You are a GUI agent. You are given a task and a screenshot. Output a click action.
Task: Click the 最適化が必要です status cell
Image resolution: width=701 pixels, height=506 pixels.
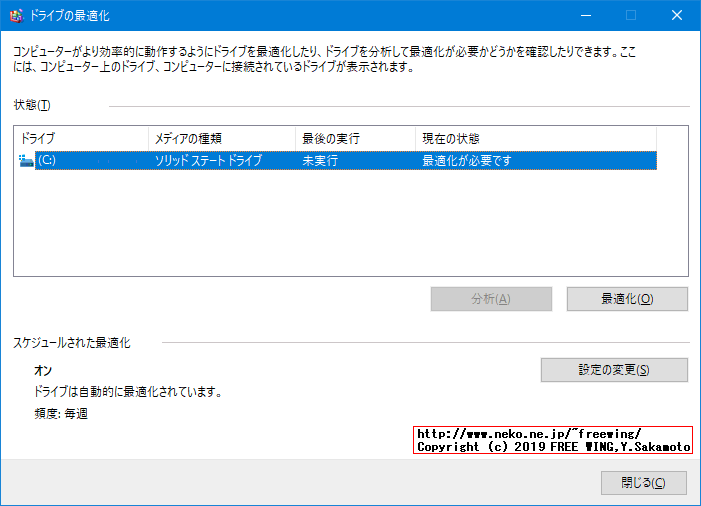click(x=467, y=160)
